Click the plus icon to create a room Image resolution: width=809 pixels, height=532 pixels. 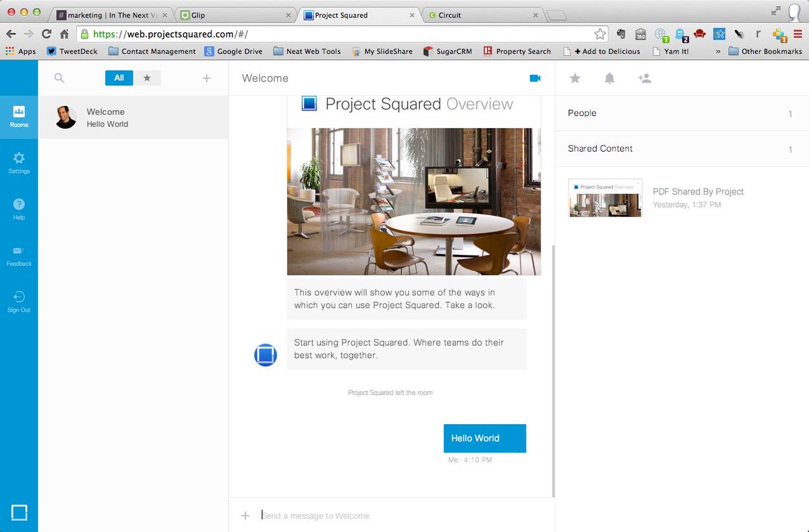pos(206,78)
